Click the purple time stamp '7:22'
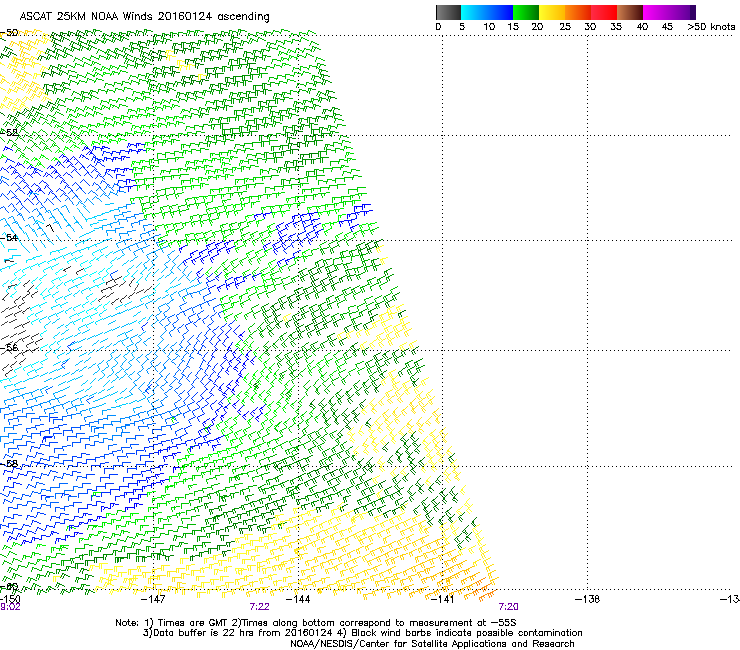This screenshot has height=650, width=740. pos(260,607)
